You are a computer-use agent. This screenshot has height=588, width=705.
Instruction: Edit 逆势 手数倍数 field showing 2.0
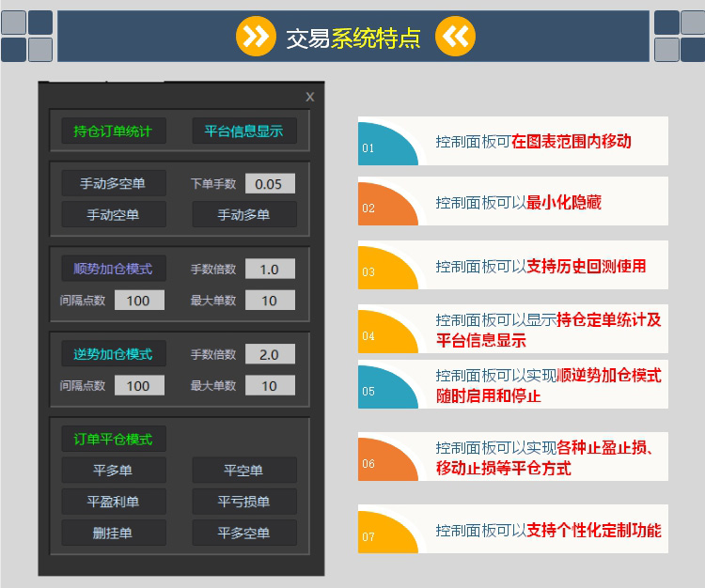coord(270,354)
